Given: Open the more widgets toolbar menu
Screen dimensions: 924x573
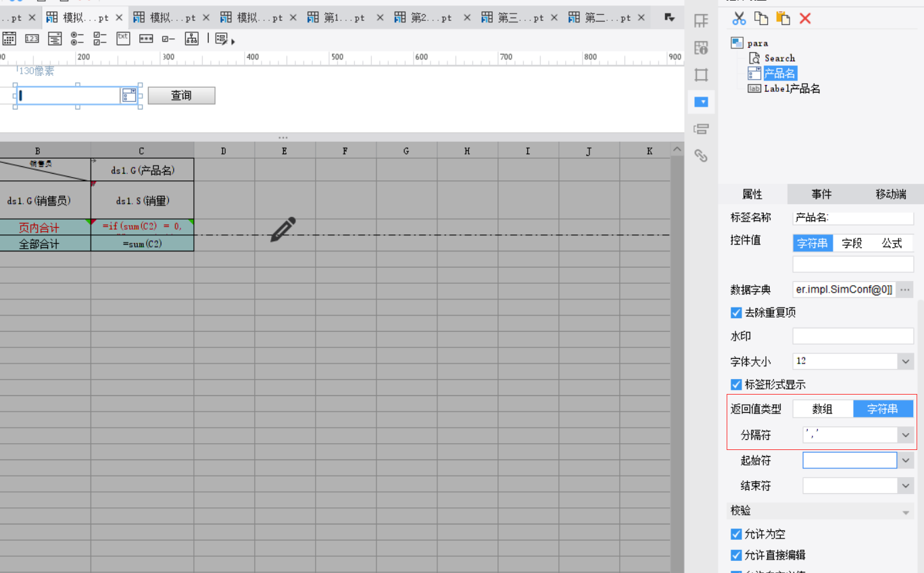Looking at the screenshot, I should pyautogui.click(x=224, y=39).
